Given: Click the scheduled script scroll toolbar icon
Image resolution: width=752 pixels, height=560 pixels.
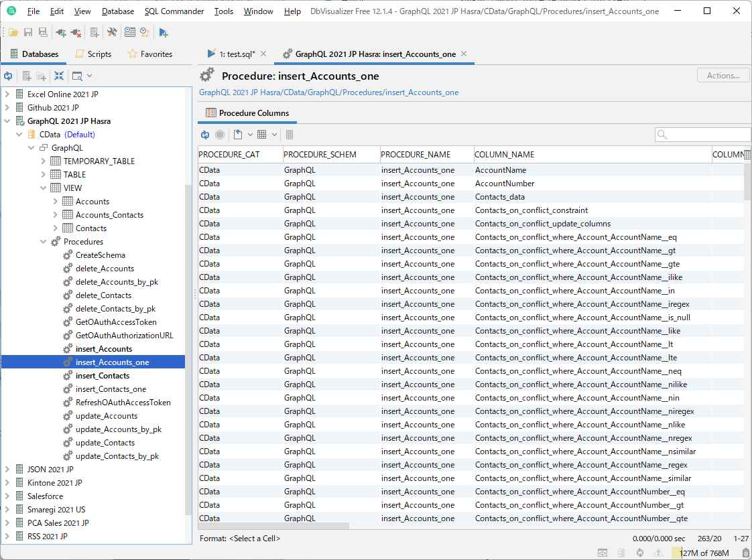Looking at the screenshot, I should click(x=145, y=32).
